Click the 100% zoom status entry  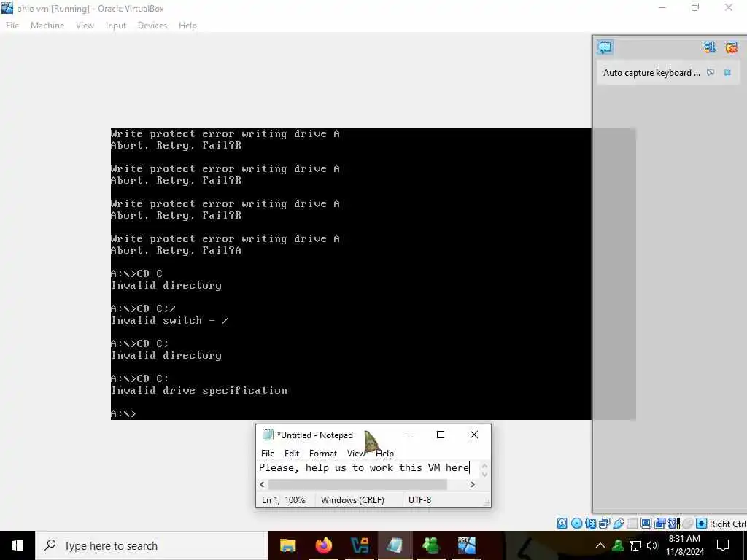[295, 500]
